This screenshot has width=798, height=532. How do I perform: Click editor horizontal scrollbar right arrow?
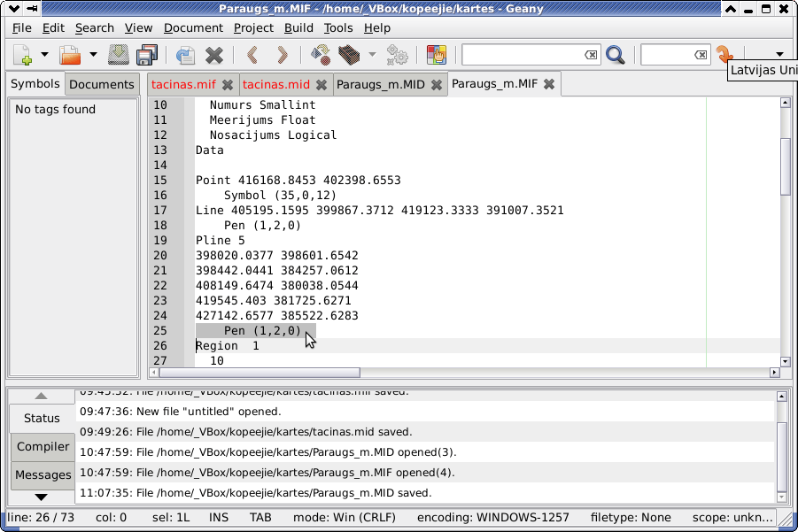(775, 373)
